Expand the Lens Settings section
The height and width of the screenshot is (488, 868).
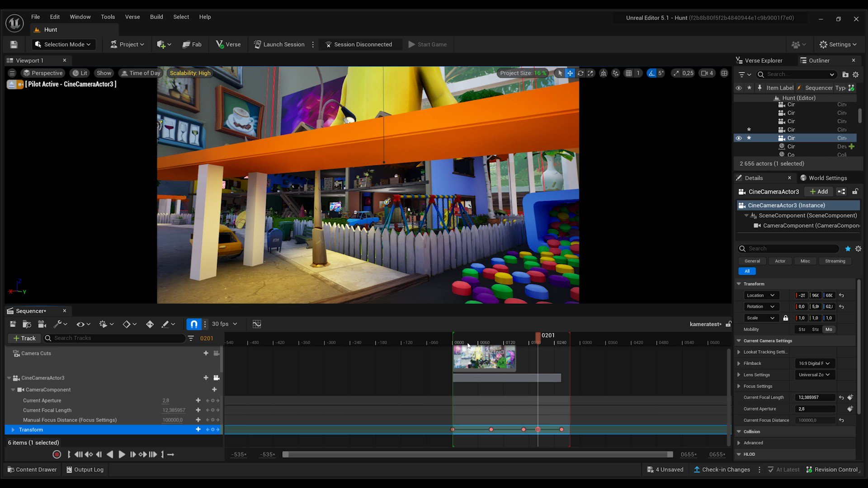[x=739, y=375]
